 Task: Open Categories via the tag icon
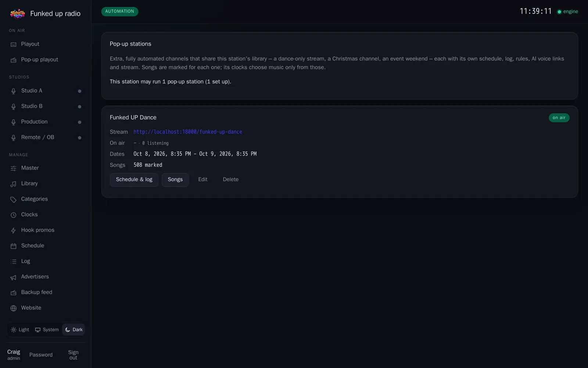[x=13, y=199]
